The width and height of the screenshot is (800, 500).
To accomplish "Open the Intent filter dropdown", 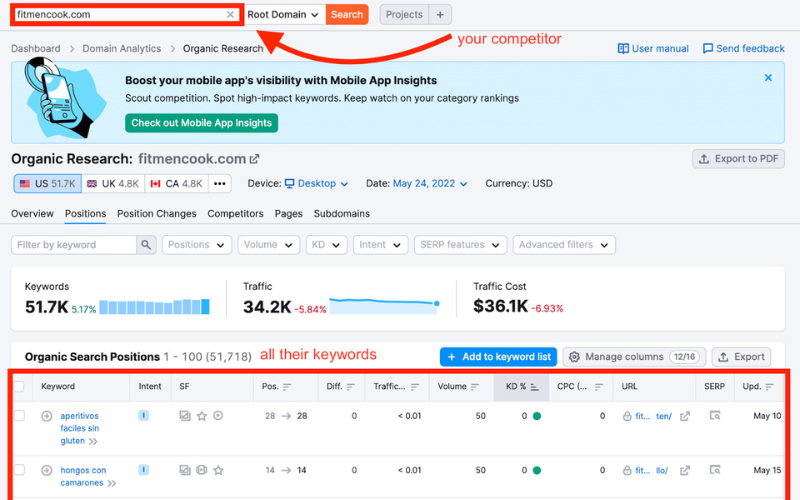I will pyautogui.click(x=380, y=245).
